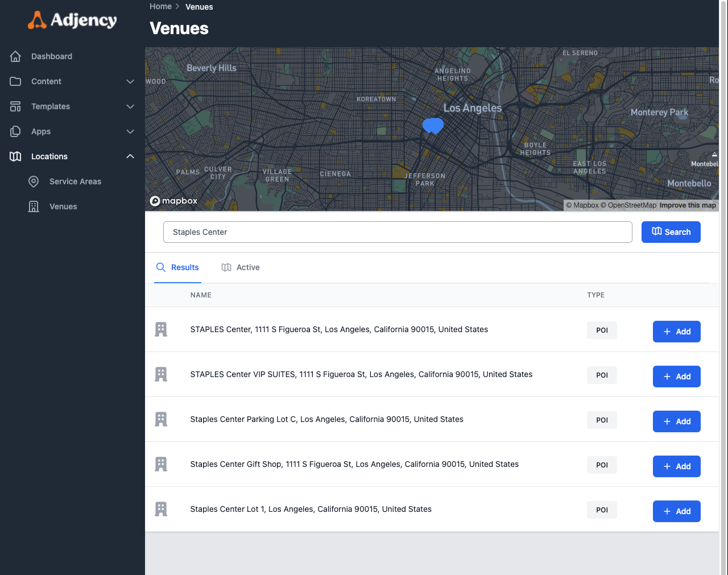
Task: Click Venues breadcrumb text
Action: coord(199,7)
